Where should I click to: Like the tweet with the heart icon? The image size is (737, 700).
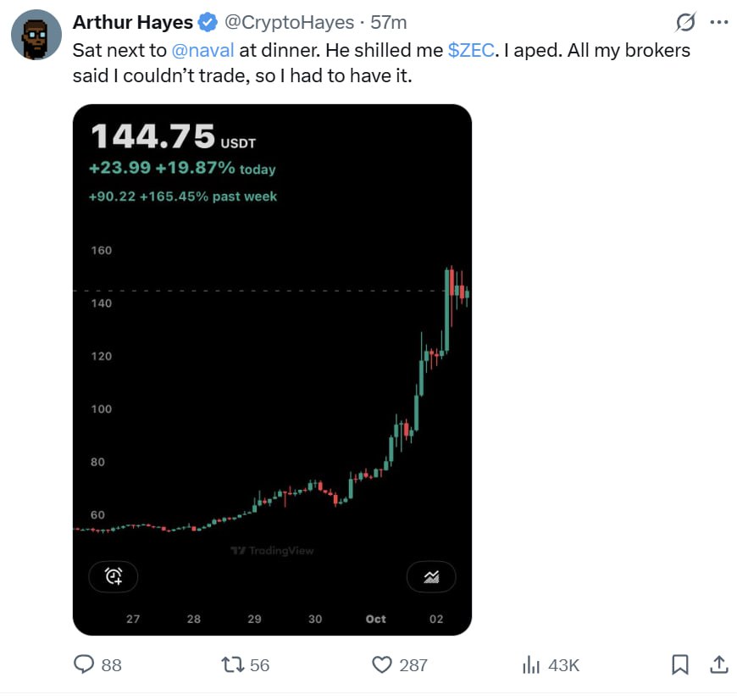click(384, 665)
